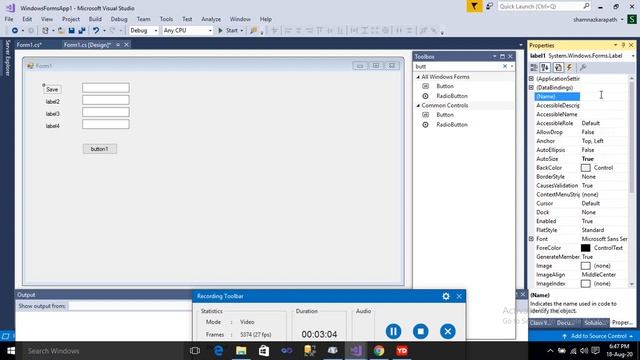Open the Debug configuration dropdown
Screen dimensions: 640x360
(144, 31)
